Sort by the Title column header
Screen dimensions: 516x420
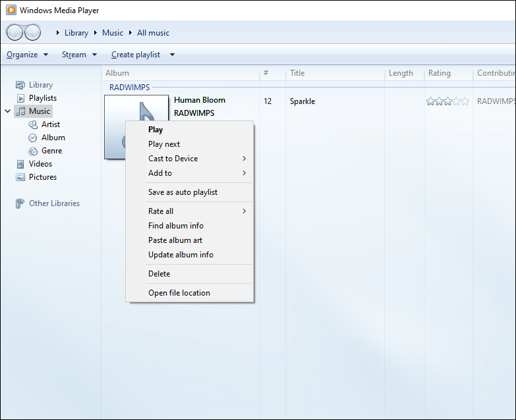click(x=335, y=73)
